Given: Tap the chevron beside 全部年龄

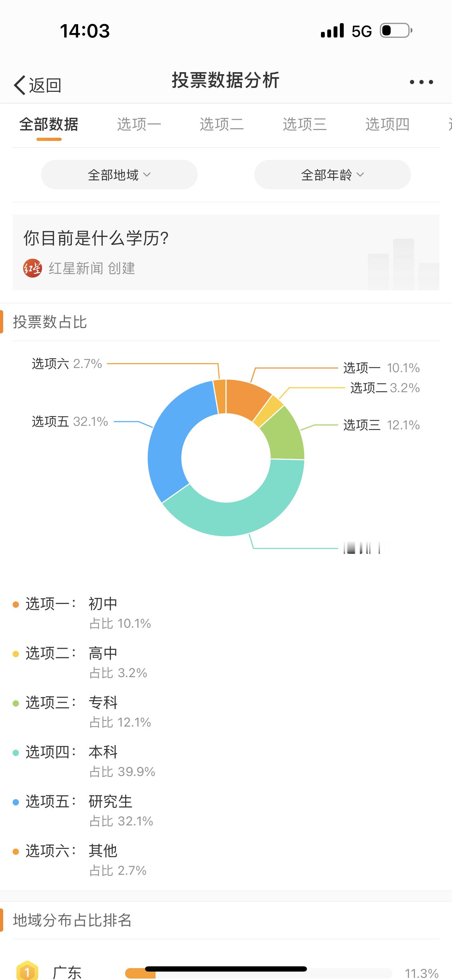Looking at the screenshot, I should tap(360, 175).
